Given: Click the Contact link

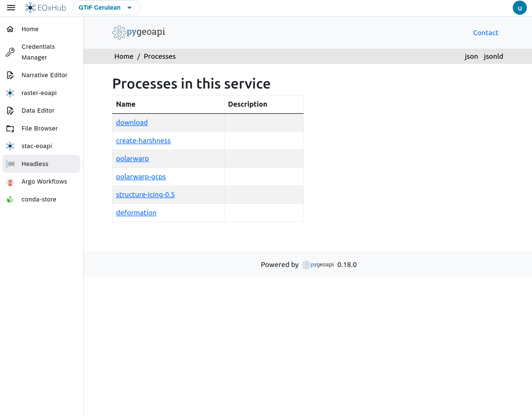Looking at the screenshot, I should click(485, 33).
